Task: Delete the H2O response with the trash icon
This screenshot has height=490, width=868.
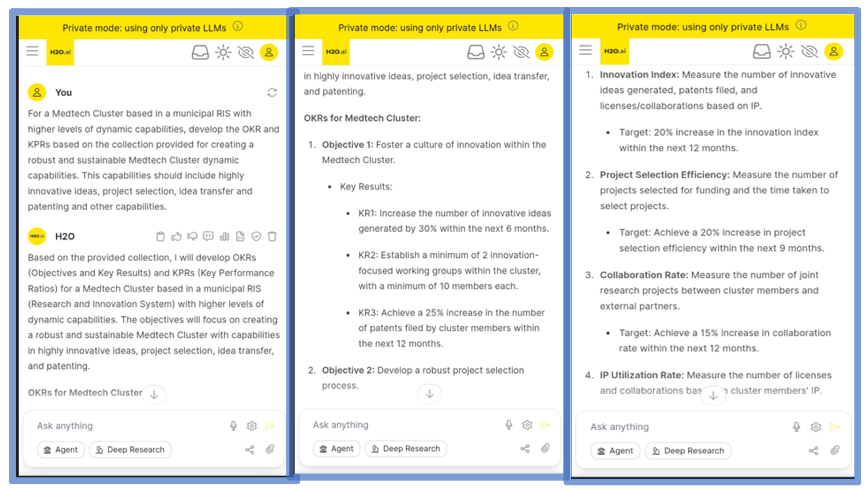Action: [x=272, y=236]
